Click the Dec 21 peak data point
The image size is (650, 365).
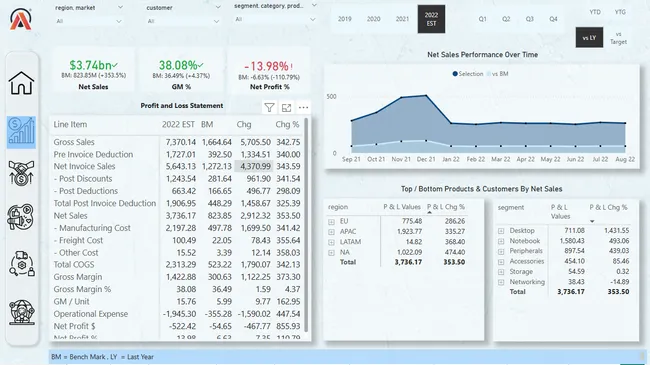[426, 96]
